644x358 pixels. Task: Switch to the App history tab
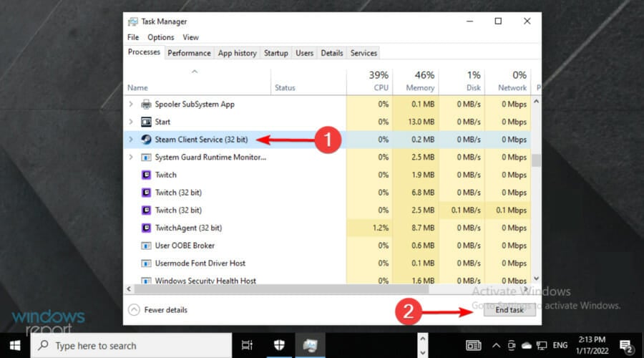237,53
